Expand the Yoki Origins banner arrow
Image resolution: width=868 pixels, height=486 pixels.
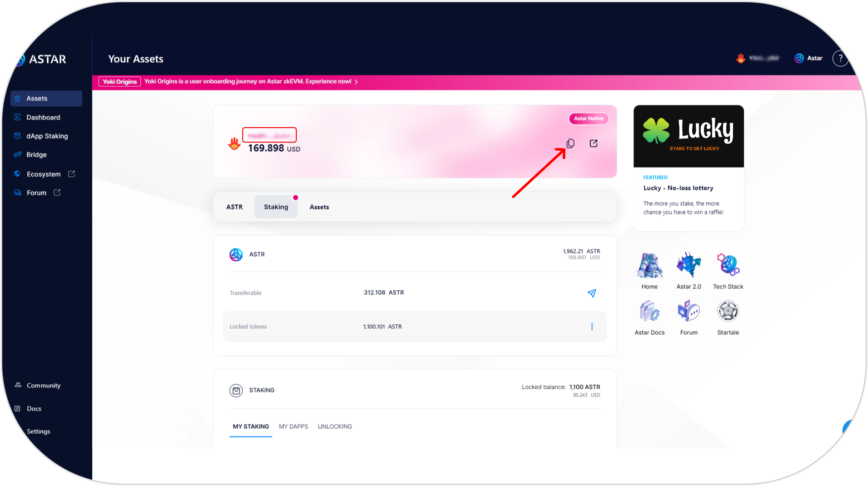pyautogui.click(x=356, y=82)
